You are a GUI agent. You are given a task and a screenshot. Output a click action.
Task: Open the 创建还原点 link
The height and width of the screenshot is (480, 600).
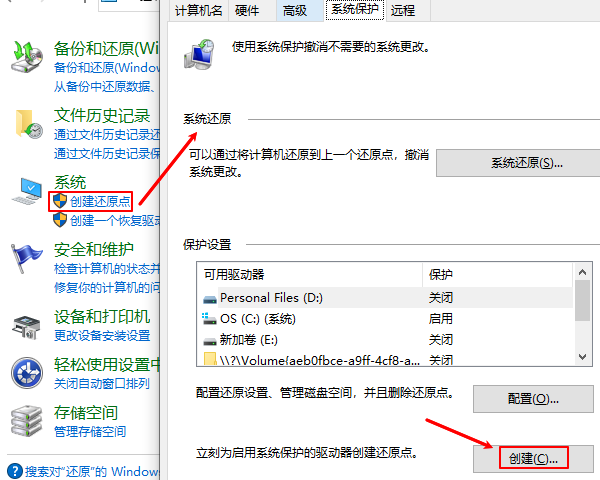pos(100,201)
